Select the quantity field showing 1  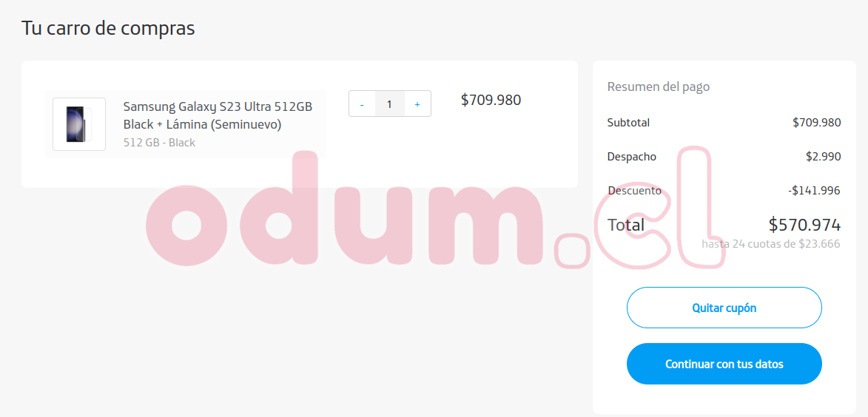point(390,104)
